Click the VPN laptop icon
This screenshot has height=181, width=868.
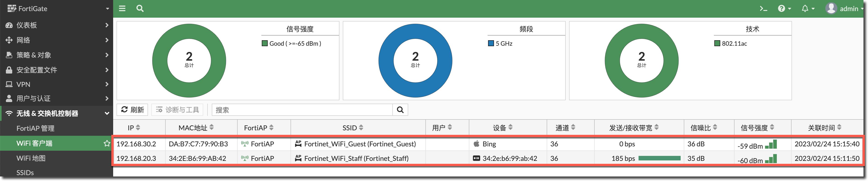9,84
